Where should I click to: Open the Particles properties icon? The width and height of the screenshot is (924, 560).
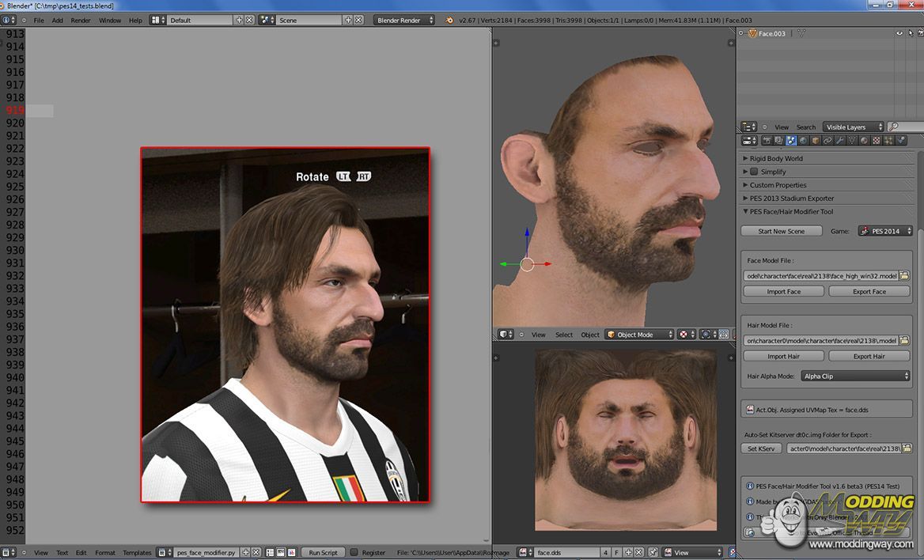click(888, 141)
